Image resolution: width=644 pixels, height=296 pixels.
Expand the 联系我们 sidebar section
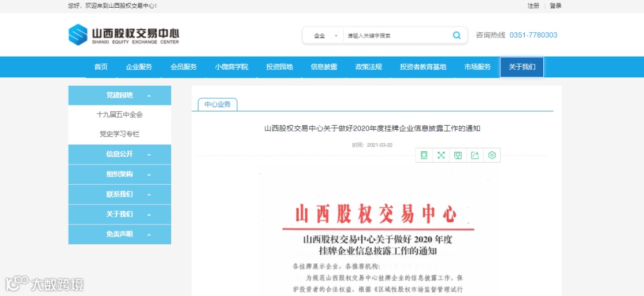coord(119,194)
